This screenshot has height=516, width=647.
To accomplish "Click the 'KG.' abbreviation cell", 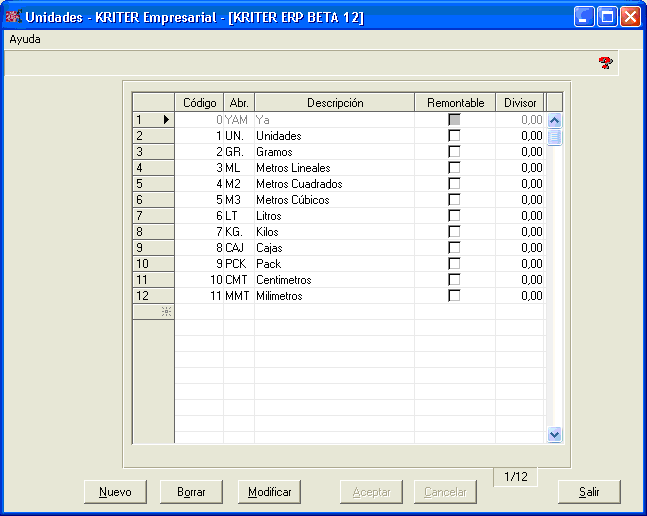I will 239,232.
